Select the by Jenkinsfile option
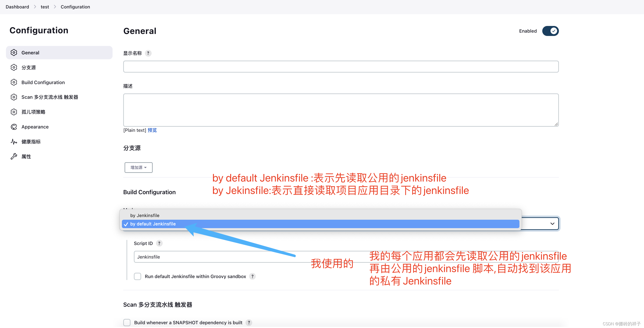This screenshot has height=328, width=644. (x=145, y=215)
